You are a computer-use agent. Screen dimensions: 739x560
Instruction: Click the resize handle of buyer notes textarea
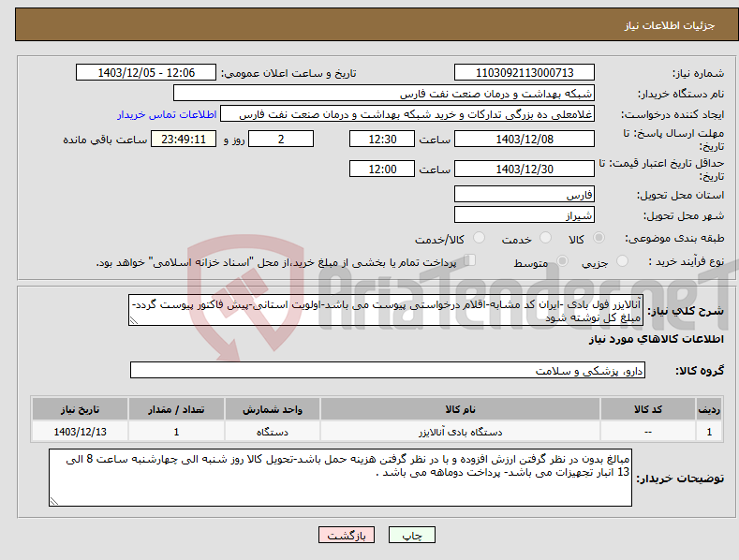[53, 502]
